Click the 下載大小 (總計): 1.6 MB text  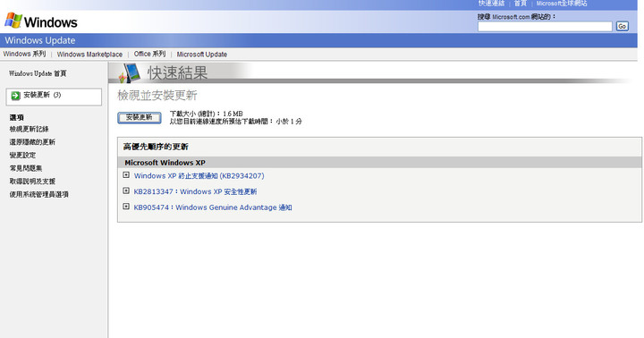click(207, 114)
